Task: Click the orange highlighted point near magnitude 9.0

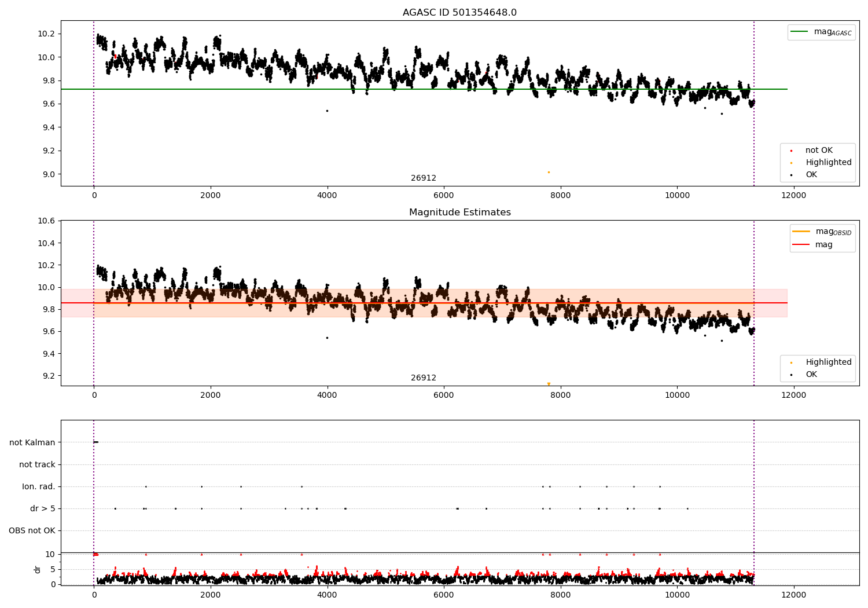Action: pos(549,172)
